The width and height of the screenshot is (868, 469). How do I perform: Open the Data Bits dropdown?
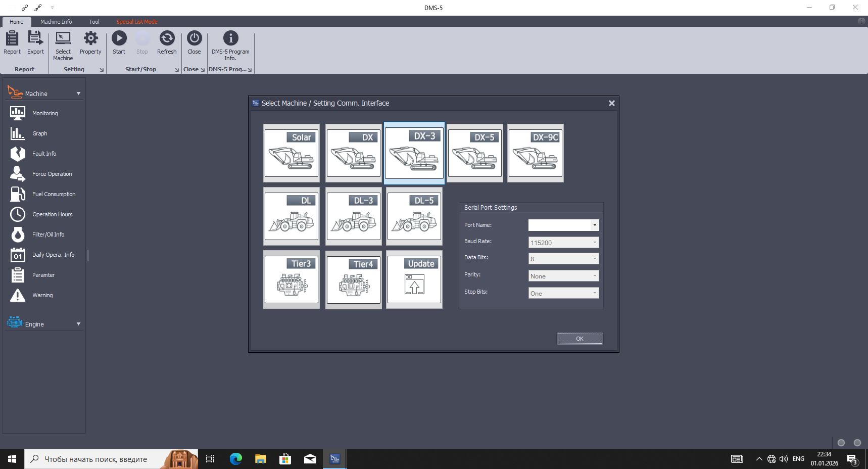click(595, 259)
